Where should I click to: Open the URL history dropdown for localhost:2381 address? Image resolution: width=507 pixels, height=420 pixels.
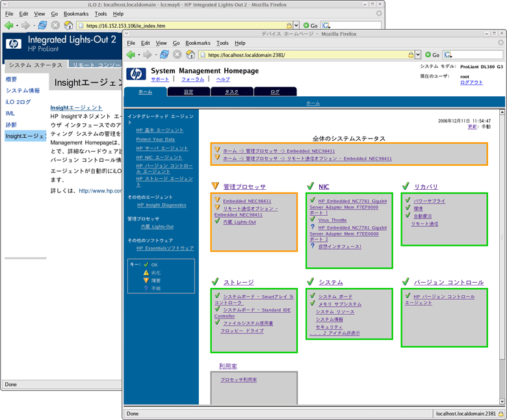pyautogui.click(x=418, y=55)
